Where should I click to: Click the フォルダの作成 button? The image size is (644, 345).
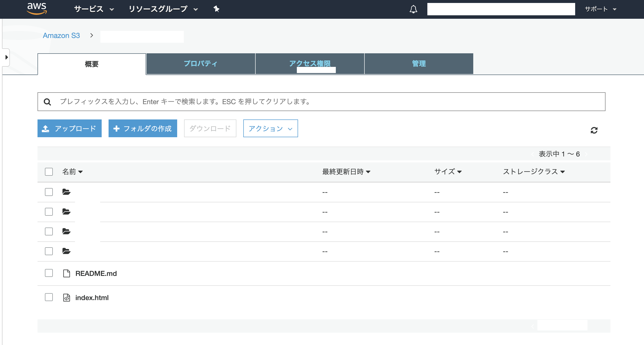click(143, 128)
